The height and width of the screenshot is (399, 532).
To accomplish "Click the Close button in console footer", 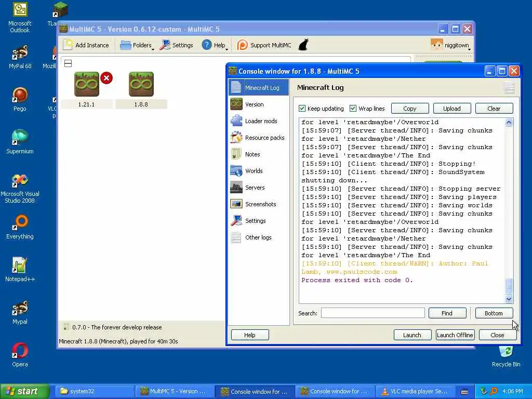I will point(497,335).
